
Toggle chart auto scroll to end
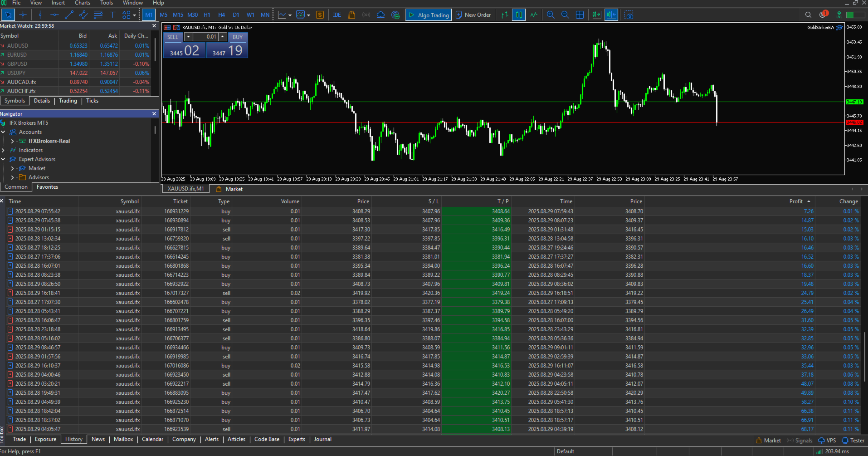pos(597,15)
